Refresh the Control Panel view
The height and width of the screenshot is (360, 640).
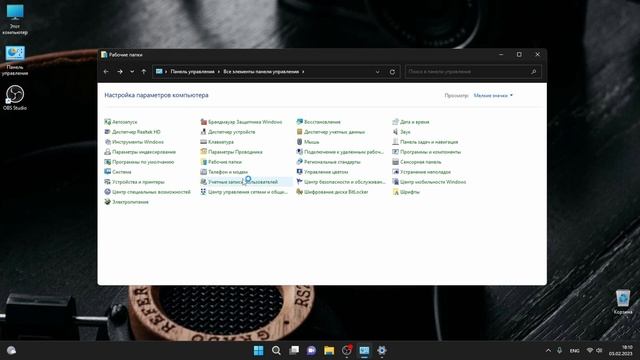tap(392, 72)
